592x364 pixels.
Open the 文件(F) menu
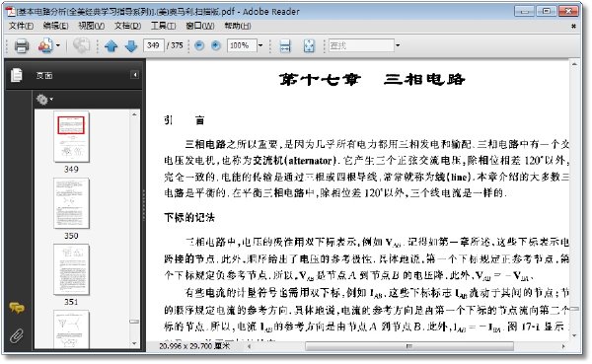tap(21, 26)
